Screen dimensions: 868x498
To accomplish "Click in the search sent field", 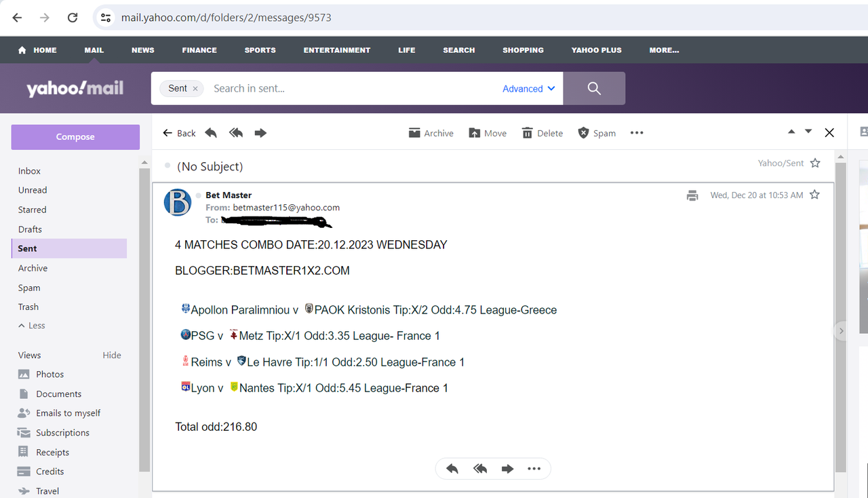I will pos(353,88).
